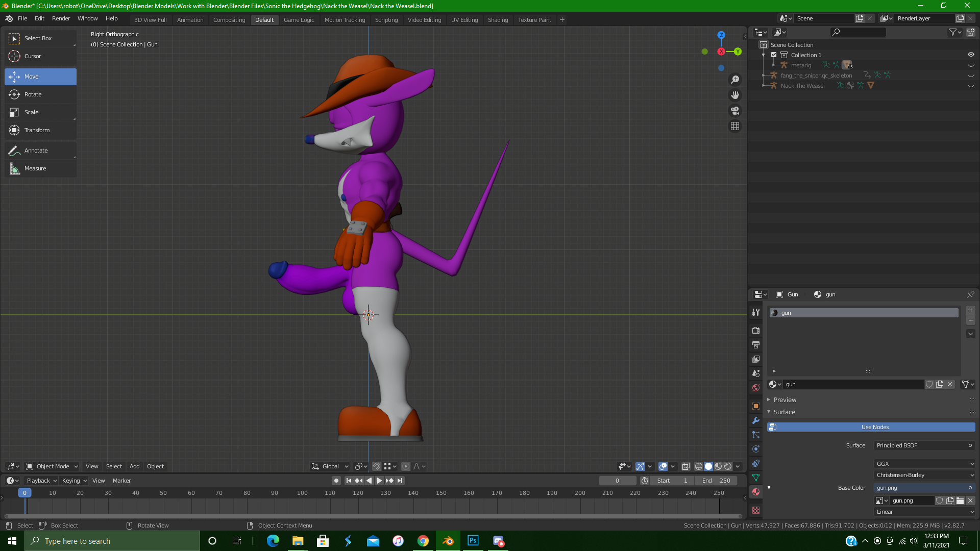
Task: Open the Scene properties tab
Action: click(x=756, y=373)
